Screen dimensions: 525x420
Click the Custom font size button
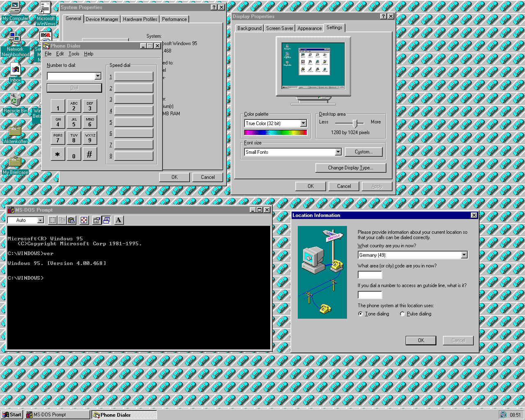(363, 152)
